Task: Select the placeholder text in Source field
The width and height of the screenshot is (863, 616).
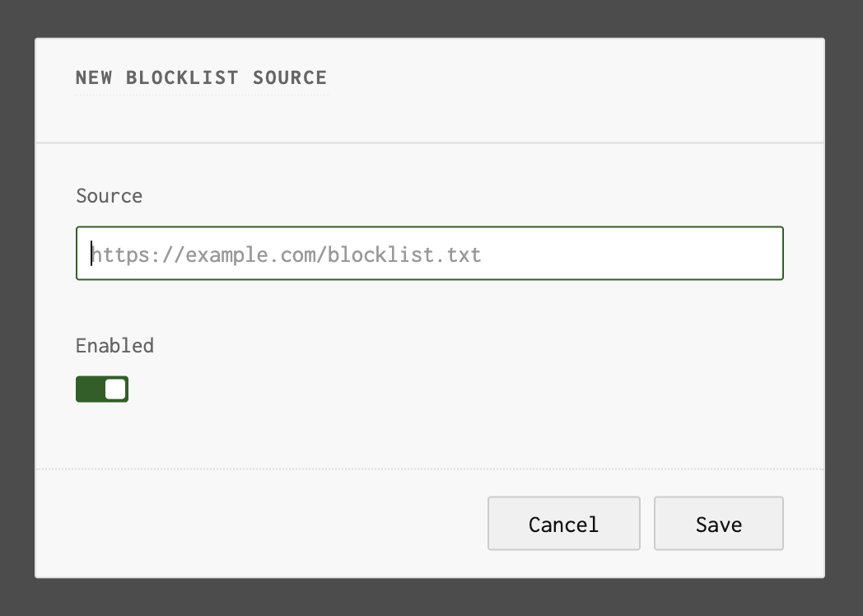Action: [287, 254]
